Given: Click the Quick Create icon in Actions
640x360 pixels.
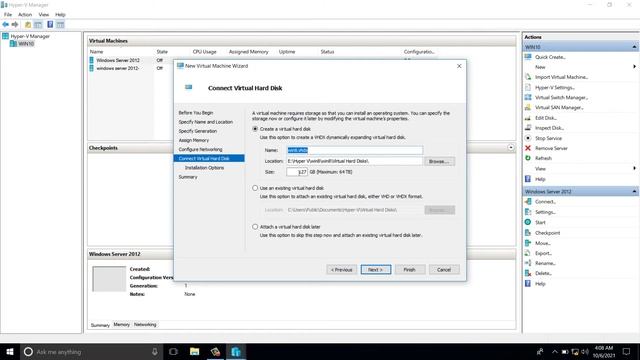Looking at the screenshot, I should [x=528, y=57].
